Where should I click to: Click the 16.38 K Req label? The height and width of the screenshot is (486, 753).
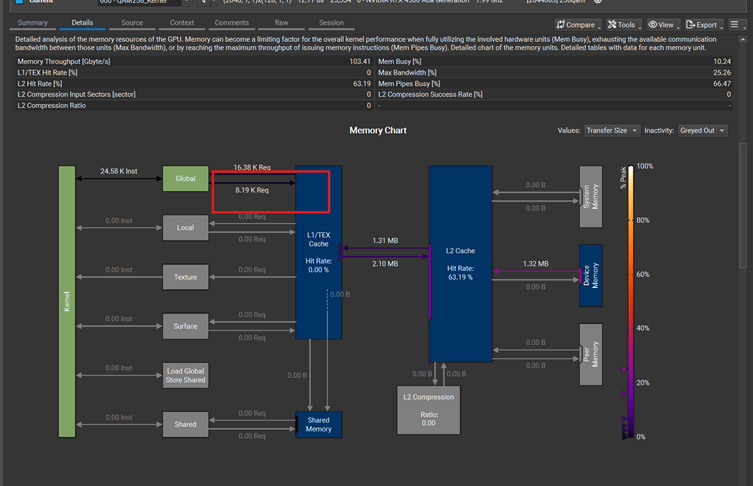[252, 167]
